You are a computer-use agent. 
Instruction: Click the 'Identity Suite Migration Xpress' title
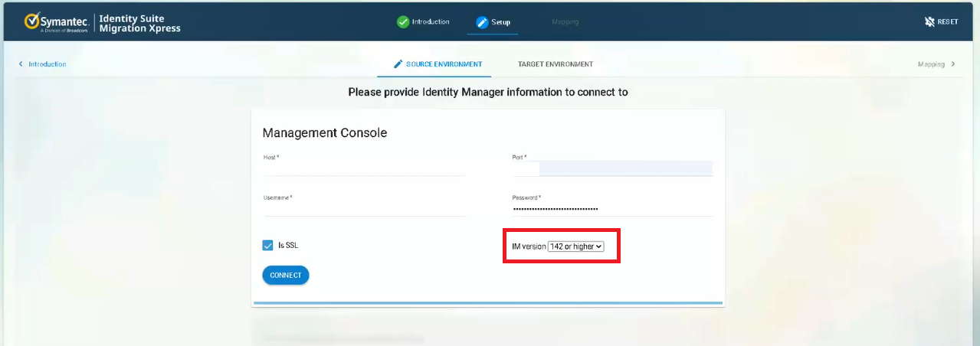[x=140, y=24]
